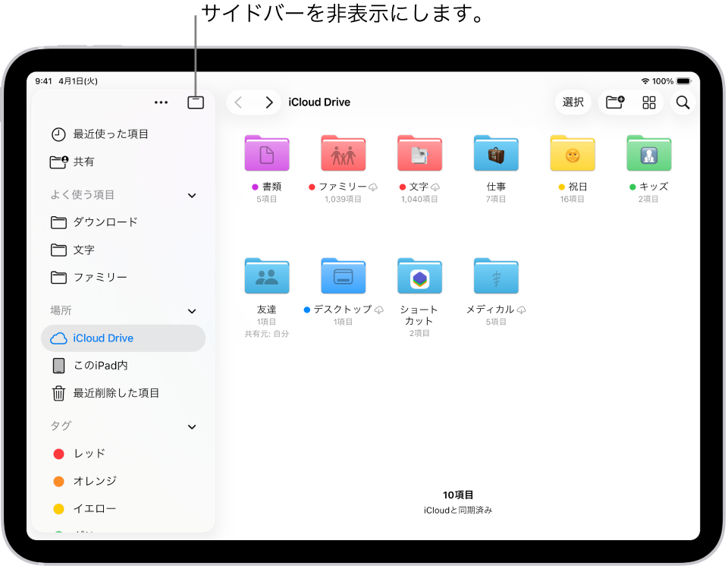The image size is (728, 569).
Task: Collapse the タグ section chevron
Action: point(191,426)
